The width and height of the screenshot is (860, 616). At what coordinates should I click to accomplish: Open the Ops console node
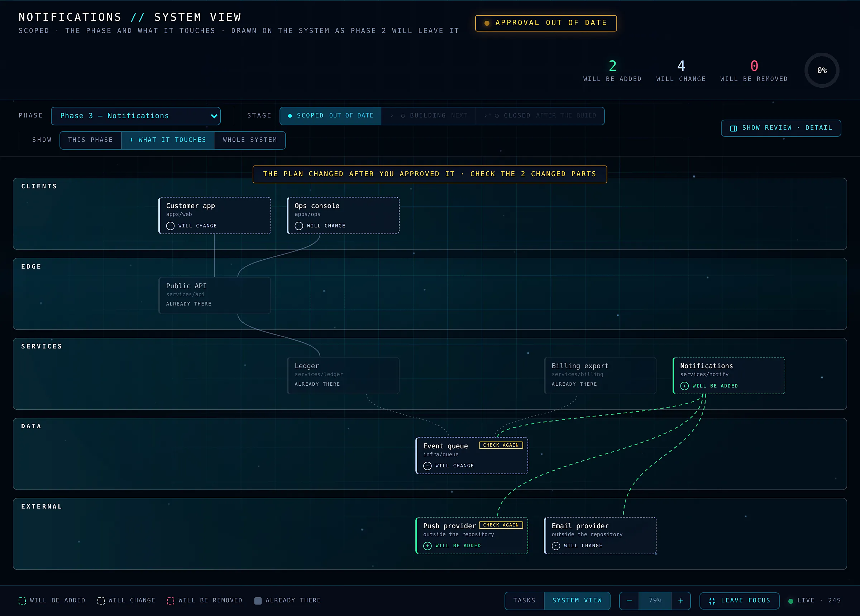pos(343,215)
